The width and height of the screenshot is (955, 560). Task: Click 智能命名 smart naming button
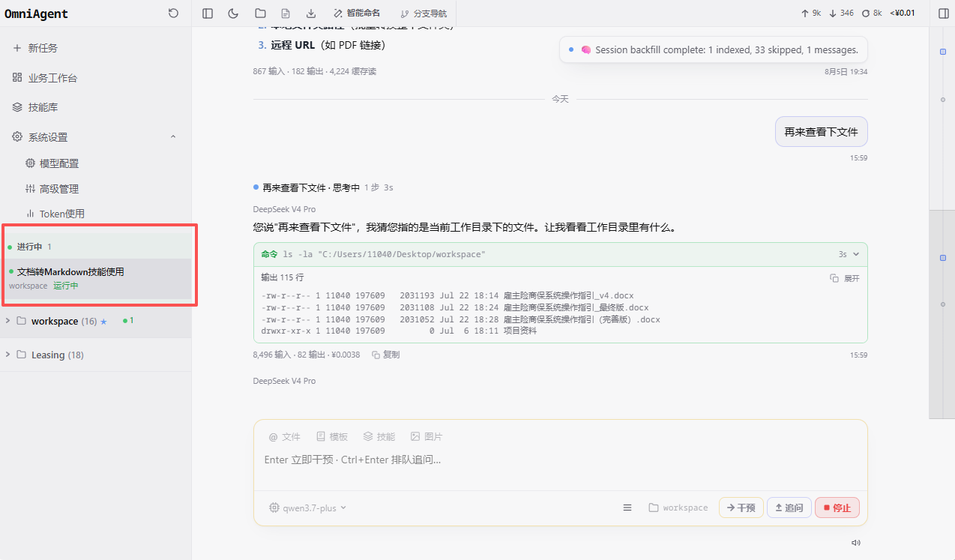coord(357,13)
